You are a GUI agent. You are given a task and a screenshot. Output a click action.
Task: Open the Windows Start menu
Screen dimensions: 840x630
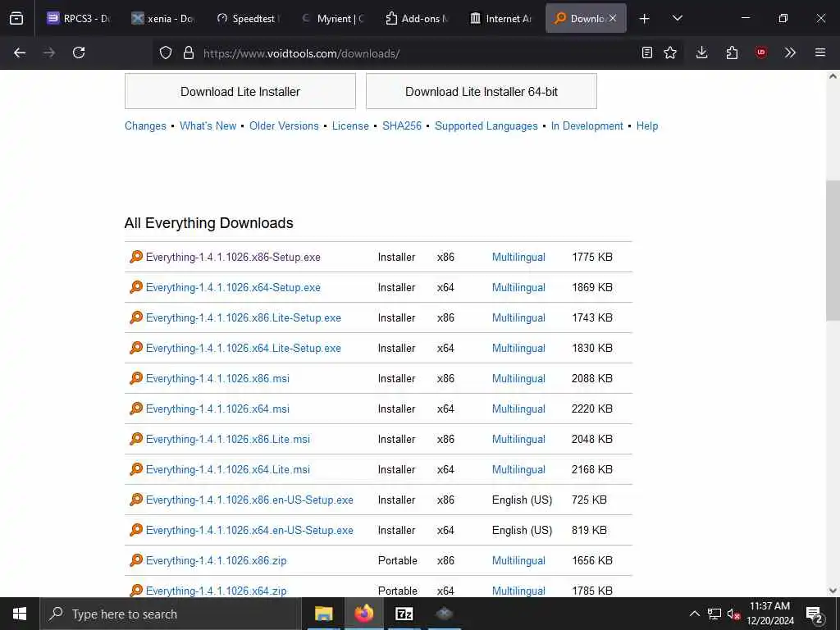(x=20, y=614)
